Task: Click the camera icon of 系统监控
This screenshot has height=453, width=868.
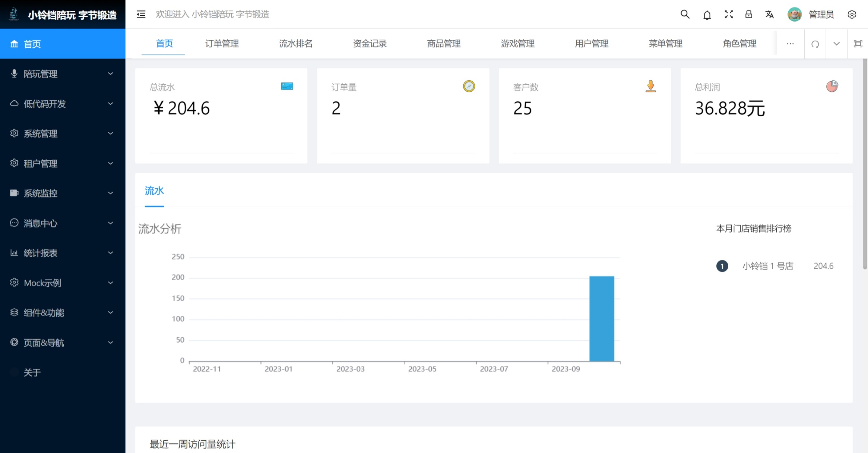Action: [14, 193]
